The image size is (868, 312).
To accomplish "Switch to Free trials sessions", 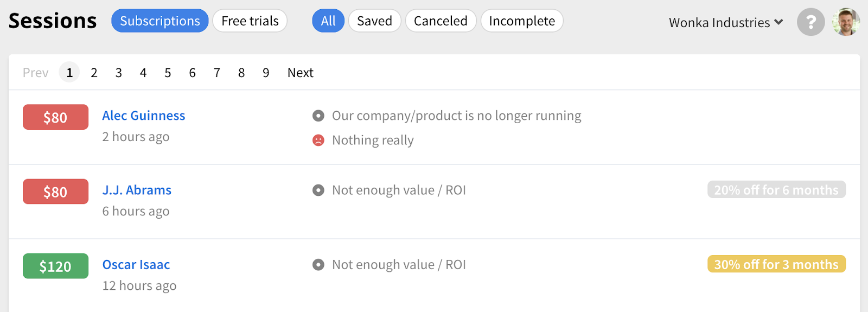I will pyautogui.click(x=250, y=21).
